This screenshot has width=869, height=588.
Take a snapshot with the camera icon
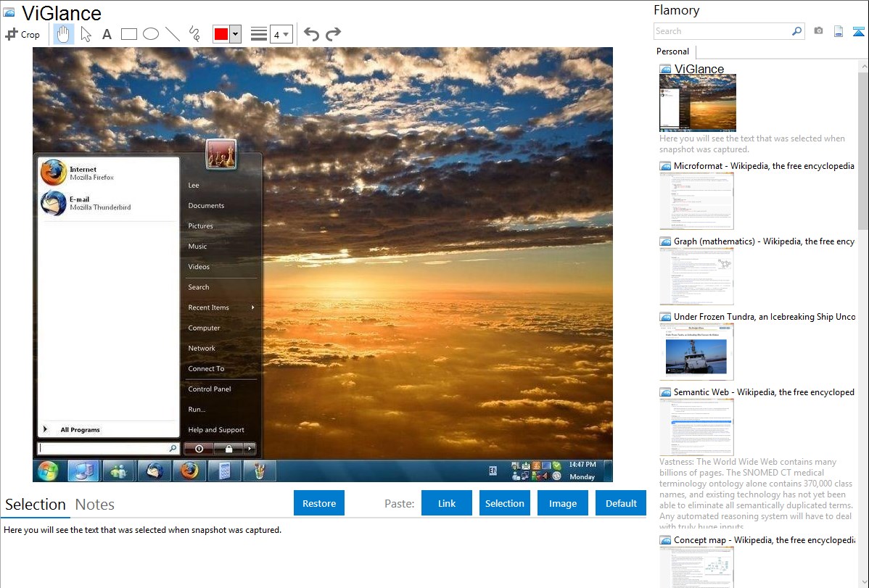click(818, 31)
